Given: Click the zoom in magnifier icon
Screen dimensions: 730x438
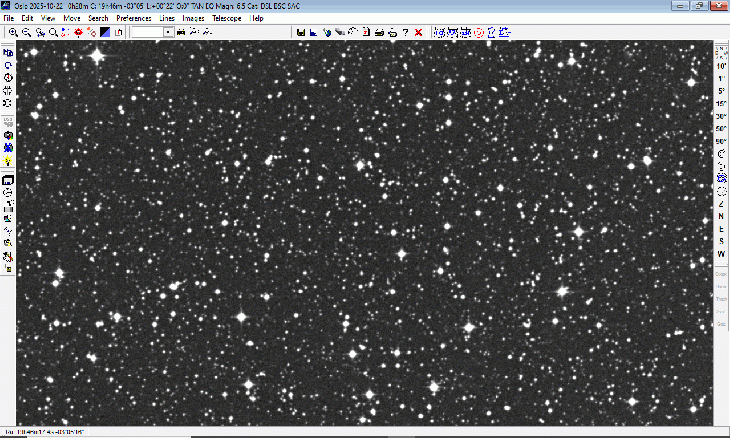Looking at the screenshot, I should pos(13,32).
